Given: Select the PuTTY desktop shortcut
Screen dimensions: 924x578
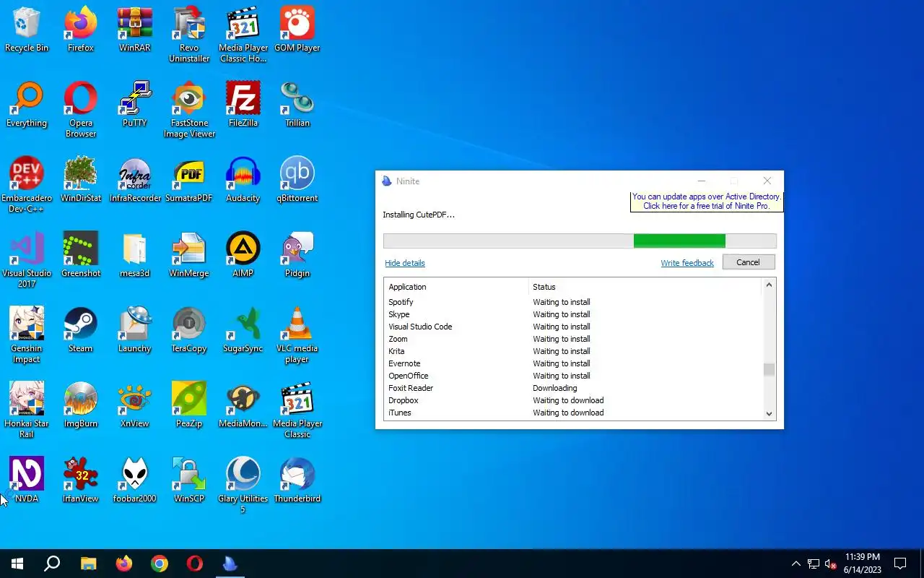Looking at the screenshot, I should 134,105.
